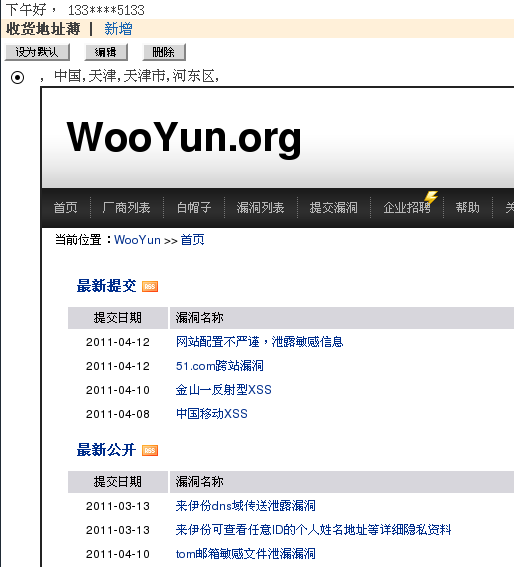Open 来伊份可查看任意ID的个人姓名地址 link

pos(314,530)
